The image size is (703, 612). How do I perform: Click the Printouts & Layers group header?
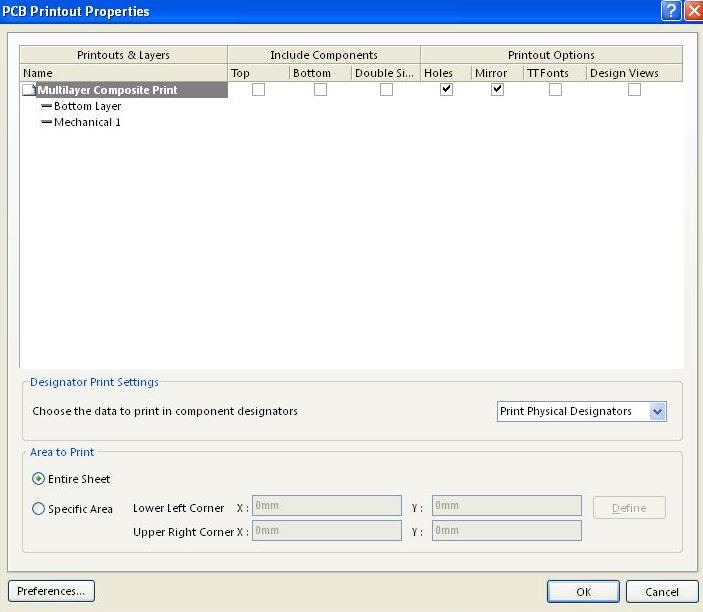(123, 55)
